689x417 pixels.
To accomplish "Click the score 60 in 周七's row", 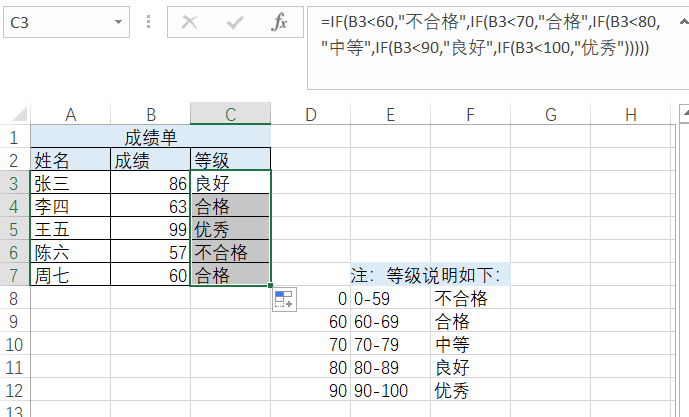I will pyautogui.click(x=151, y=275).
